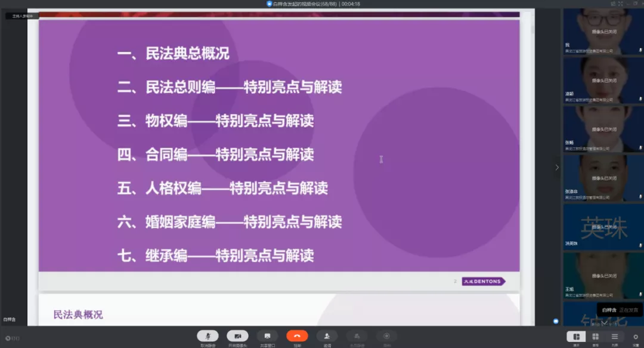Image resolution: width=644 pixels, height=348 pixels.
Task: Select the fourth participant video thumbnail
Action: pos(603,178)
